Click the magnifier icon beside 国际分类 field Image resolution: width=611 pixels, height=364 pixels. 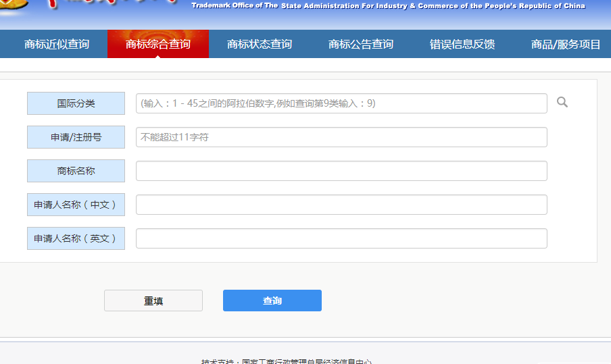(562, 102)
